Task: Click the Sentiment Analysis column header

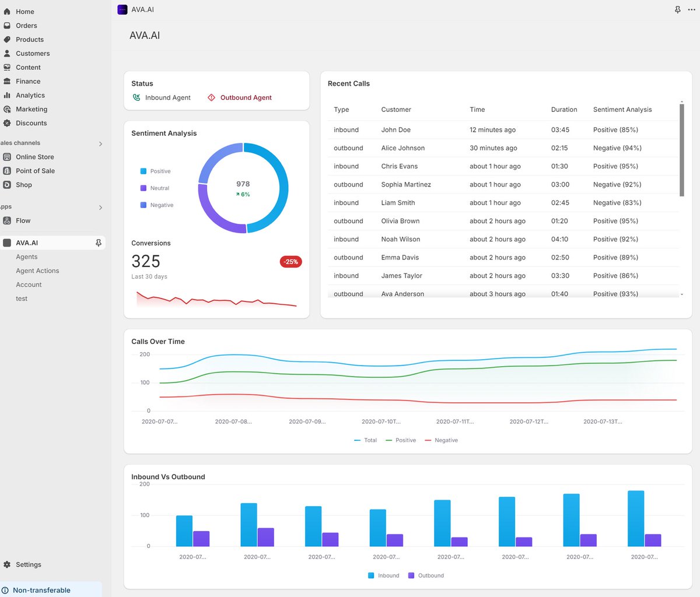Action: [622, 110]
